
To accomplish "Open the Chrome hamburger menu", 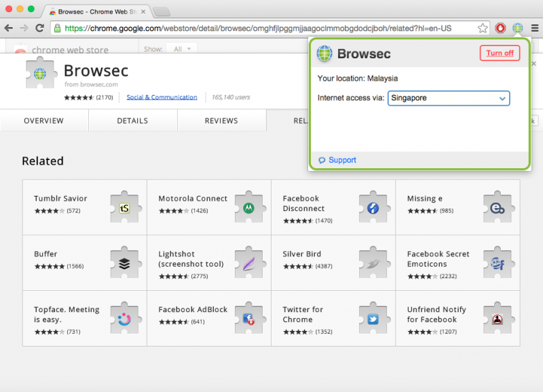I will pos(535,28).
